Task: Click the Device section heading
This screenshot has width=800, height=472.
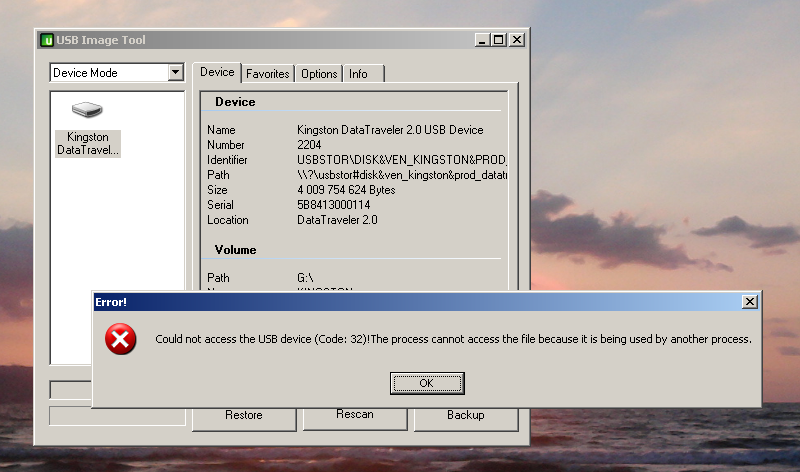Action: click(235, 102)
